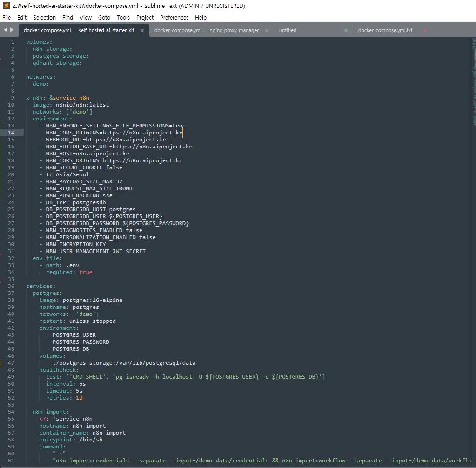This screenshot has height=468, width=476.
Task: Click 'demo:' on line 7
Action: (x=40, y=84)
